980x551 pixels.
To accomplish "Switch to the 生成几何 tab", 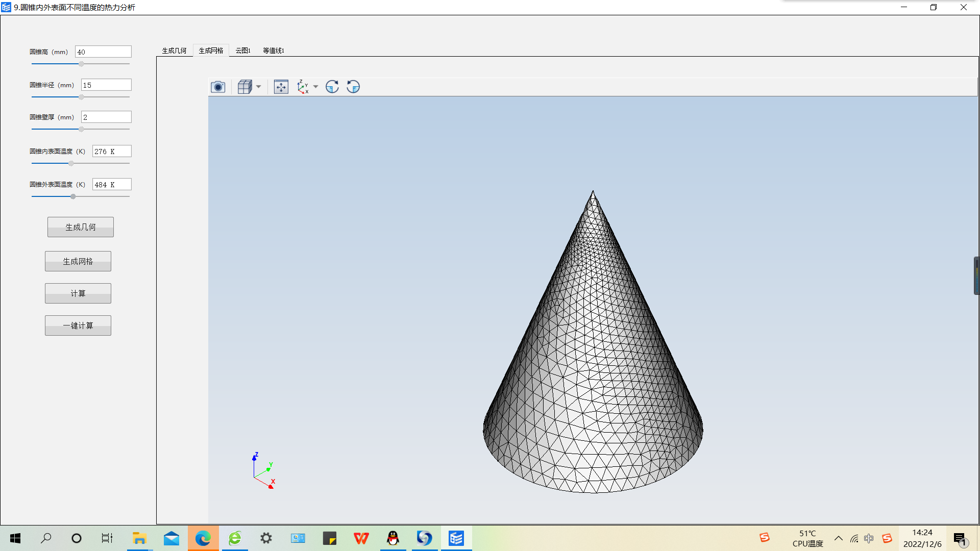I will pyautogui.click(x=174, y=51).
